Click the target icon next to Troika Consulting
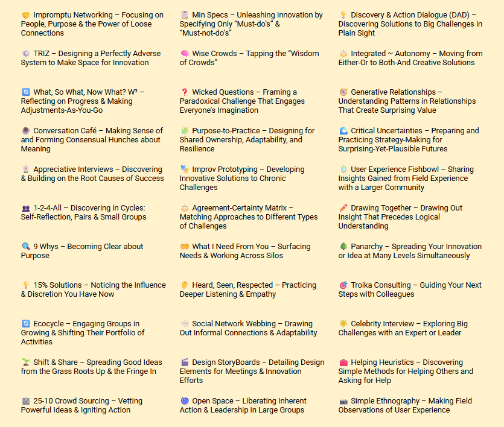Viewport: 504px width, 427px height. tap(343, 285)
